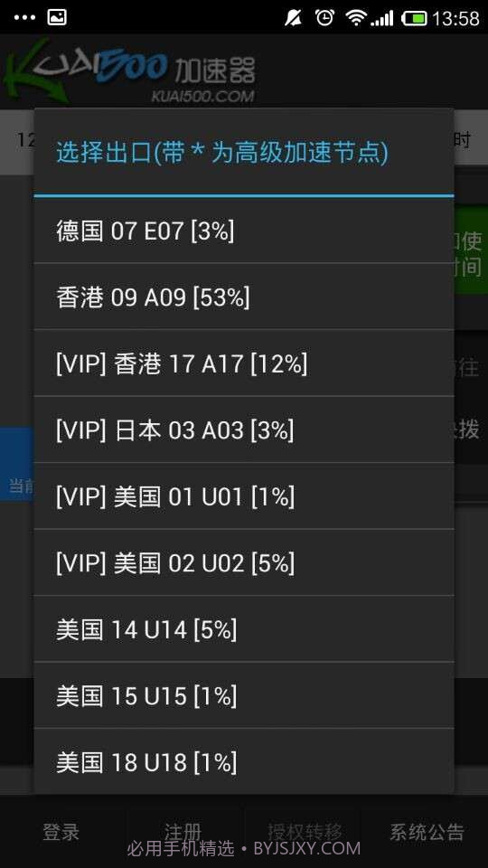
Task: Tap the Wi-Fi signal status icon
Action: click(x=356, y=18)
